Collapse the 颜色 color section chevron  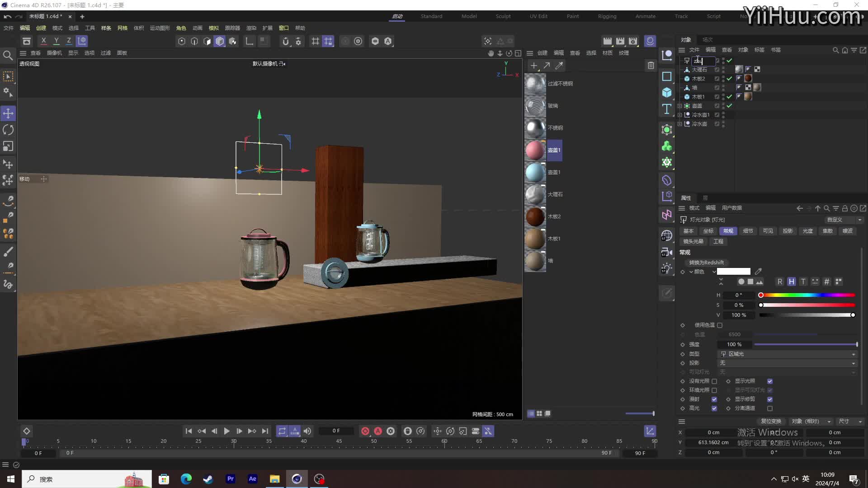691,272
